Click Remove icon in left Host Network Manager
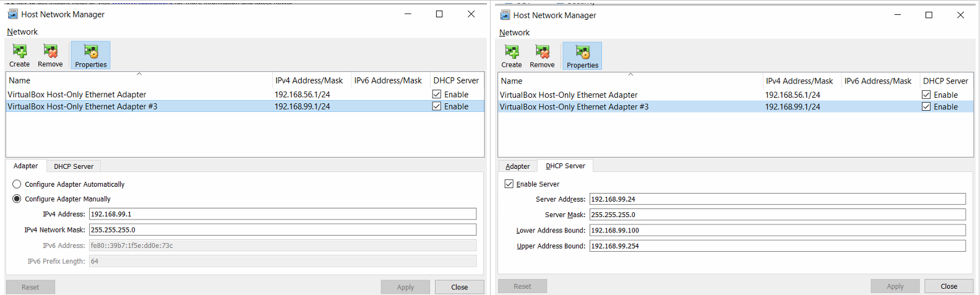This screenshot has height=295, width=980. pos(50,55)
